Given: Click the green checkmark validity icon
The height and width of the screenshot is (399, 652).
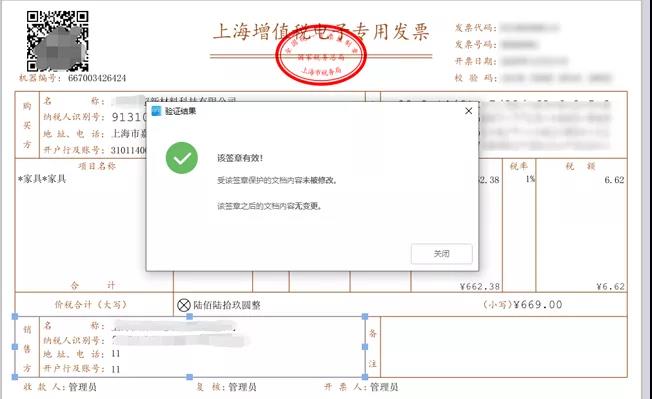Looking at the screenshot, I should click(x=182, y=158).
